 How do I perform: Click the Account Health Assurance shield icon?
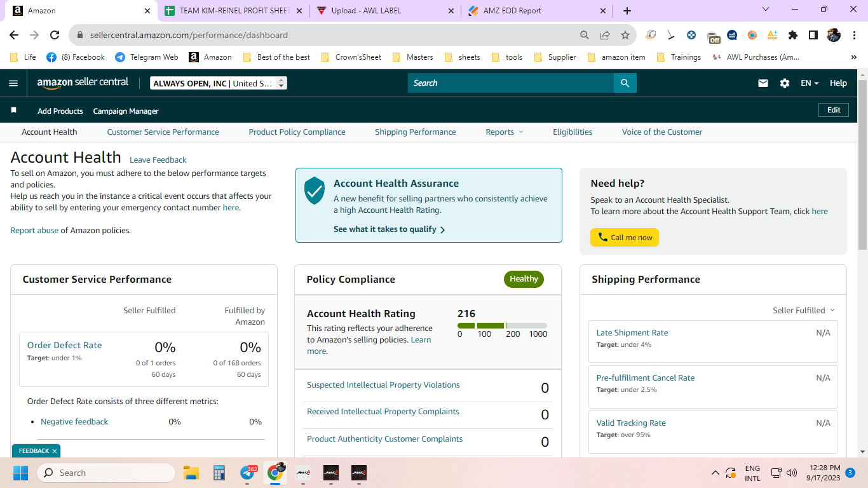(315, 191)
